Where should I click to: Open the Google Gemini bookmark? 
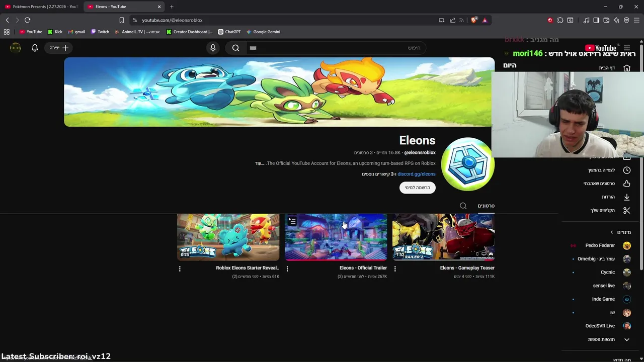[x=263, y=32]
